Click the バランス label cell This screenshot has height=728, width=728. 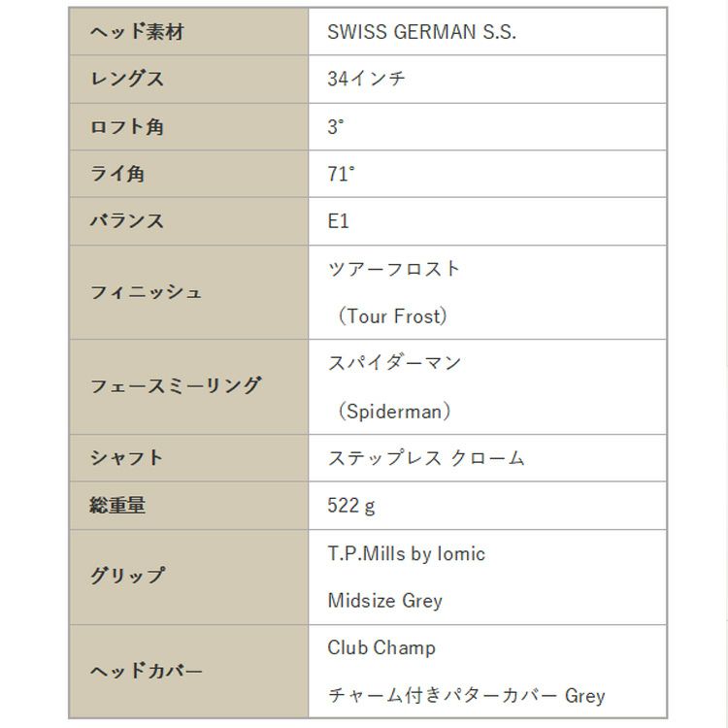[x=127, y=221]
